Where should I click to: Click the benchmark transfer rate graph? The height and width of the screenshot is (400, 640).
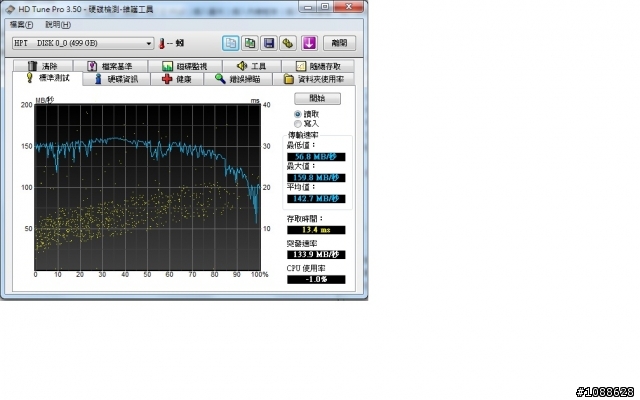point(147,187)
